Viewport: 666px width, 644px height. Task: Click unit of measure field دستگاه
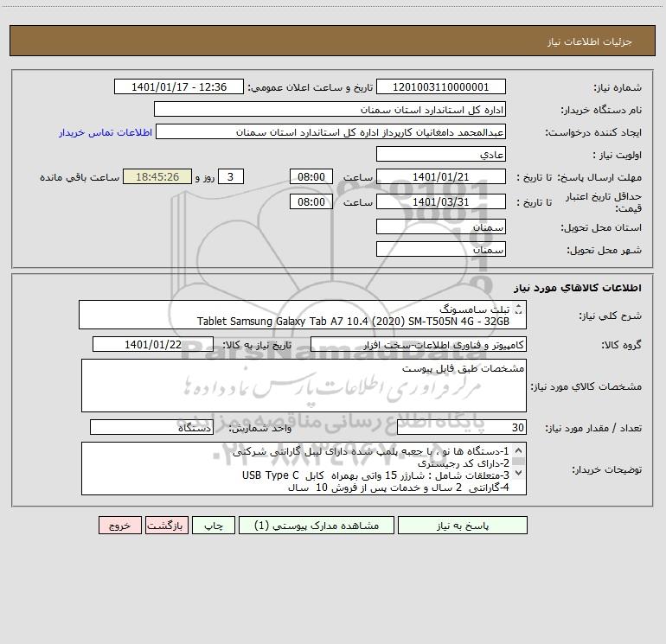pos(151,427)
